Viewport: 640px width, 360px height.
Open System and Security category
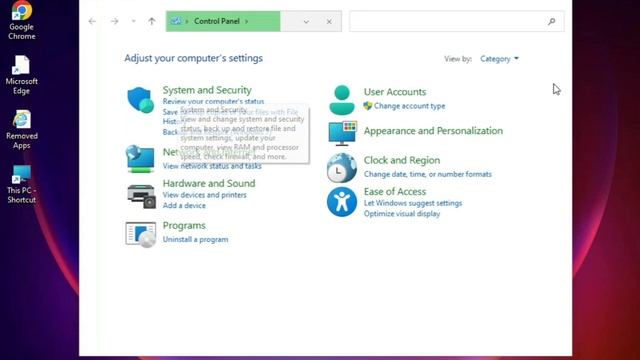tap(207, 90)
